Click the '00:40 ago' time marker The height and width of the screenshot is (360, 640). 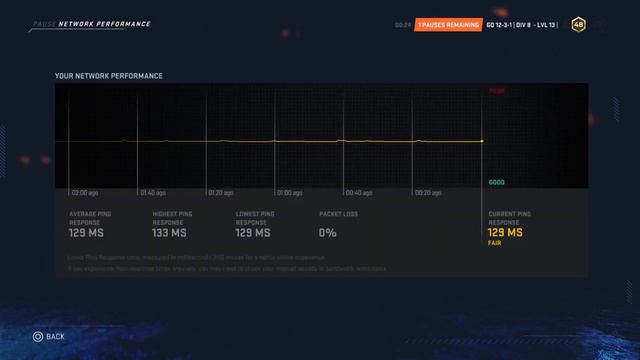coord(359,193)
